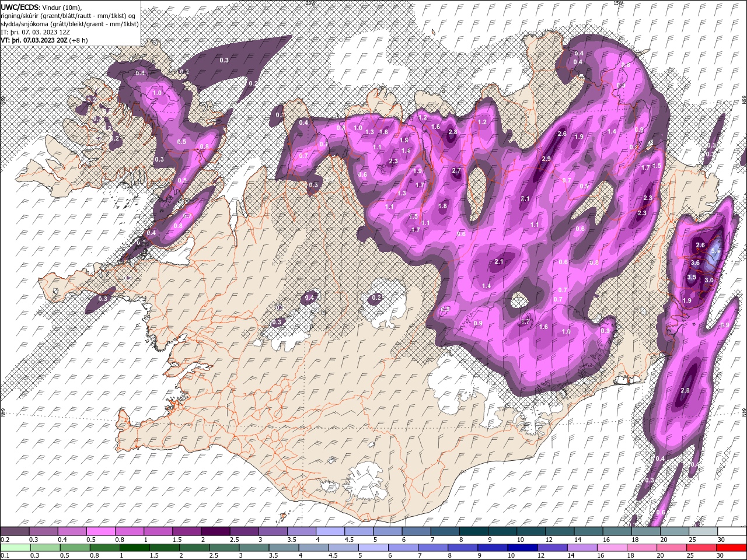
Task: Select the bright pink 0.5 swatch, upper legend row
Action: pyautogui.click(x=100, y=531)
